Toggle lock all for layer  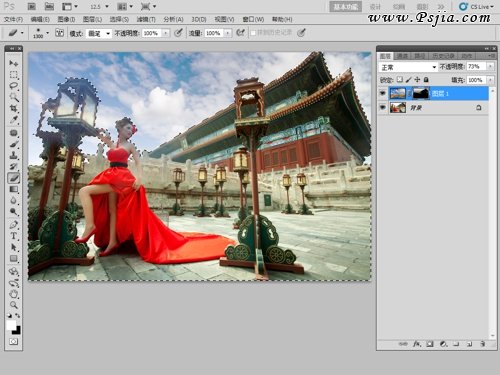(426, 80)
